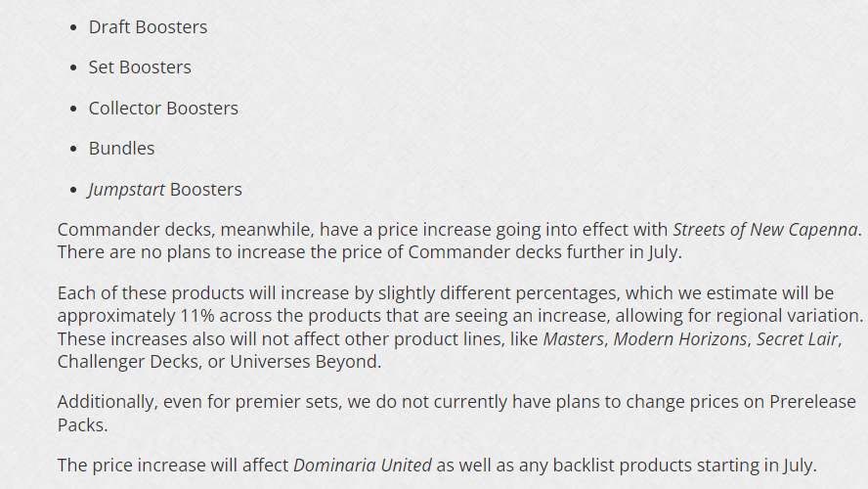
Task: Click the italic word 'Masters'
Action: [574, 339]
